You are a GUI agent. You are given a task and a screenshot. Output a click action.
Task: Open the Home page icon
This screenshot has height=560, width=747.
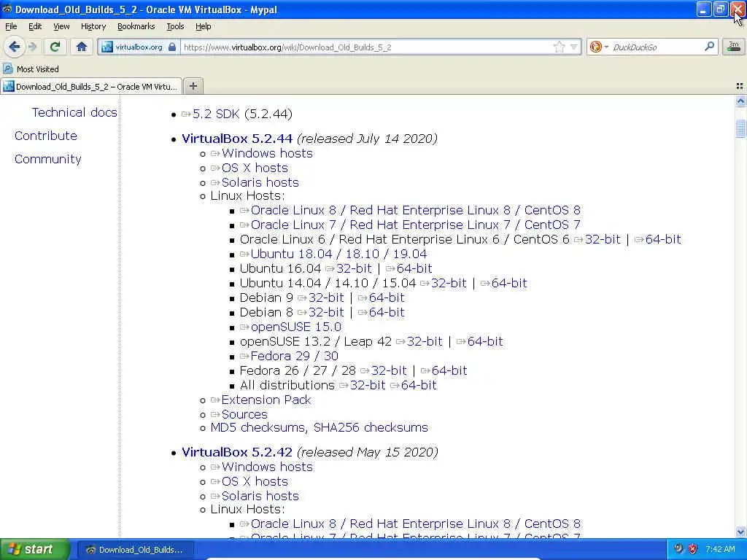(x=82, y=47)
